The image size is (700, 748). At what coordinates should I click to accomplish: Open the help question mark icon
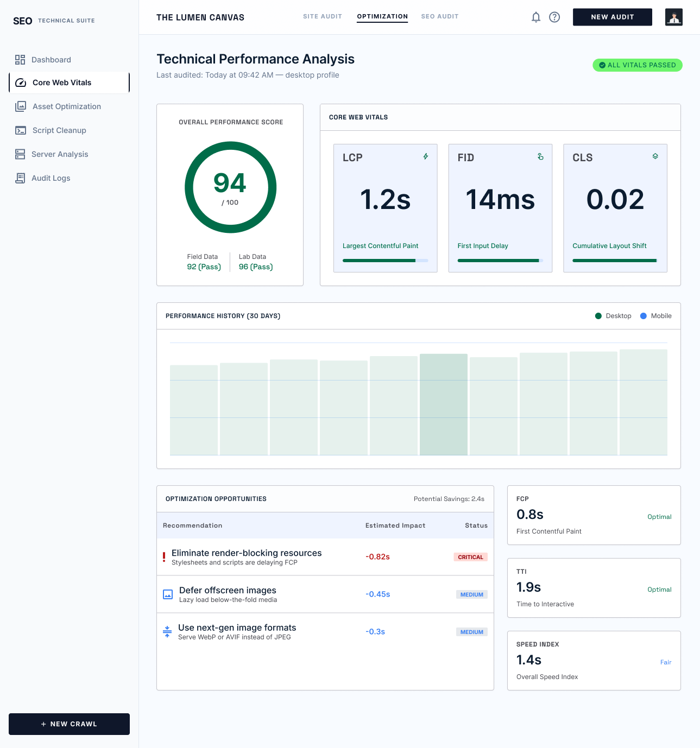click(554, 17)
